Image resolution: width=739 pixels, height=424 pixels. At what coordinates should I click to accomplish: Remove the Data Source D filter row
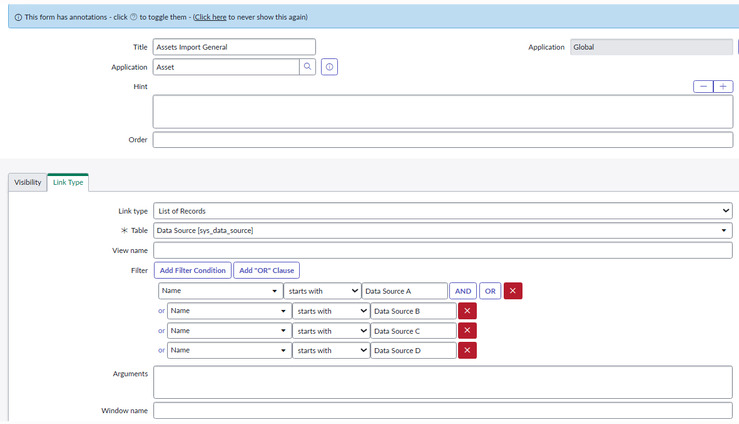pyautogui.click(x=467, y=351)
